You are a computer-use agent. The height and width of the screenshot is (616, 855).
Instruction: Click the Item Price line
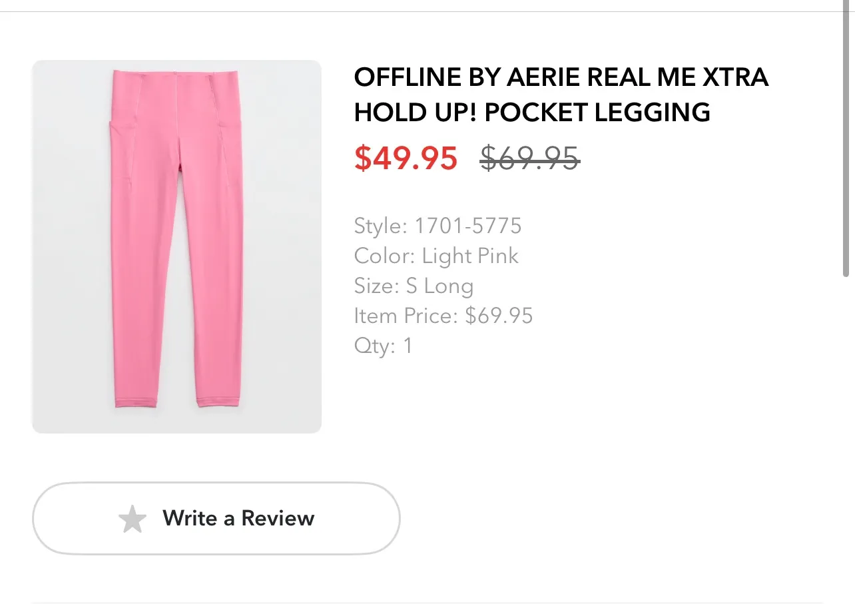443,316
